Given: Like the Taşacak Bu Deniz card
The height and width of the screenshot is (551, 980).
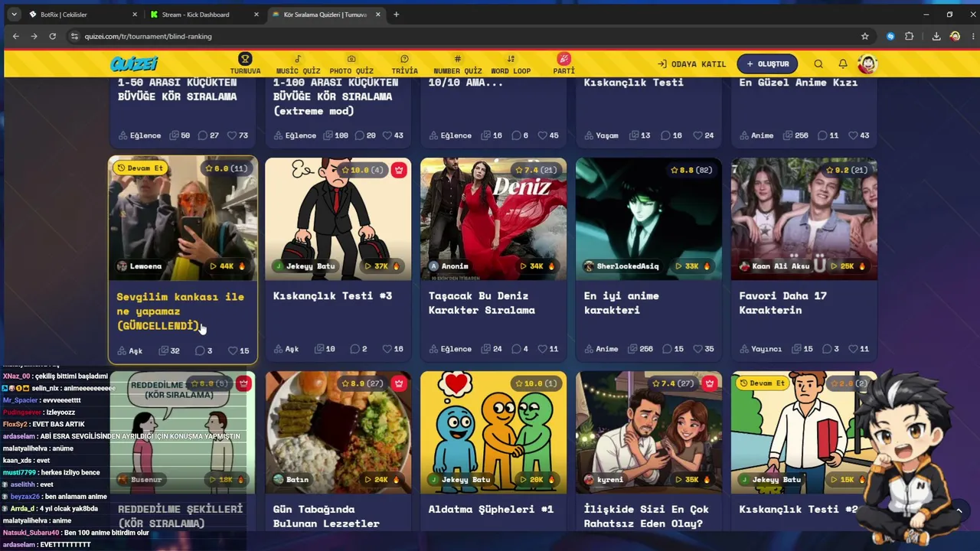Looking at the screenshot, I should click(543, 349).
